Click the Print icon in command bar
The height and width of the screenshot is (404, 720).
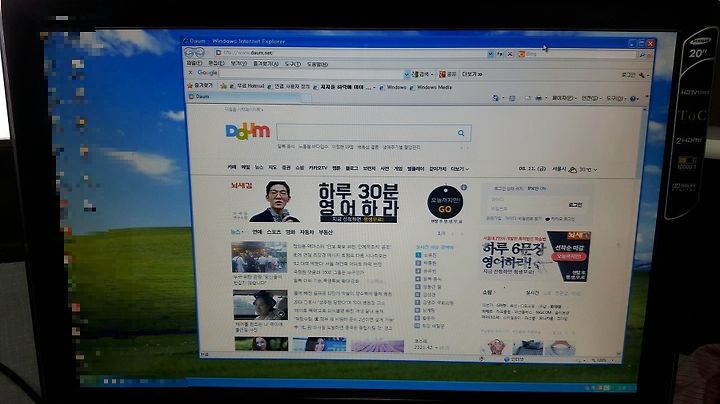(539, 98)
